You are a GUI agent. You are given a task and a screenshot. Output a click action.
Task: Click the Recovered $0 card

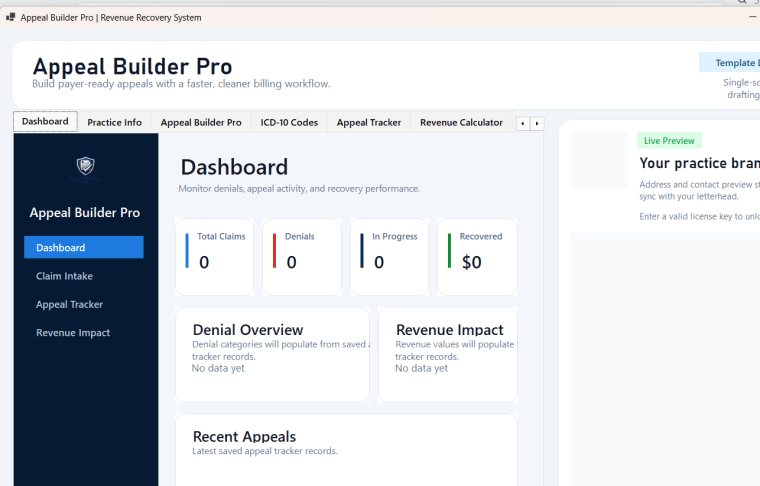point(477,257)
